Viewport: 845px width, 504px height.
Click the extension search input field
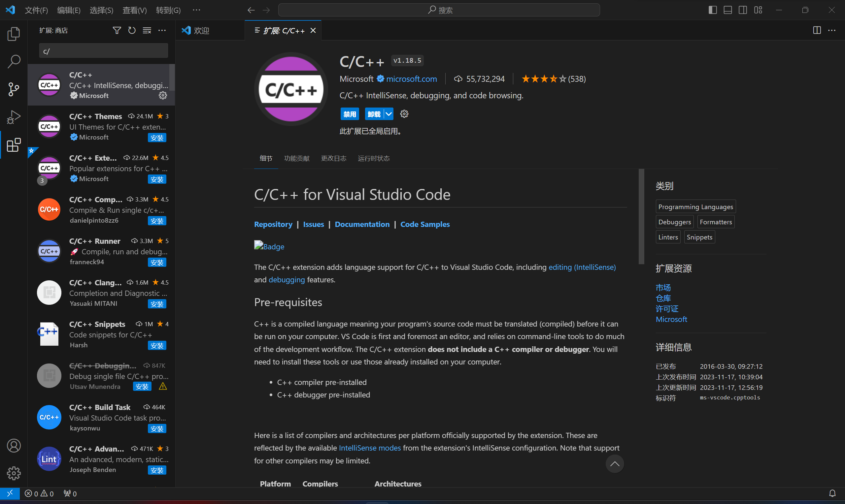[103, 51]
